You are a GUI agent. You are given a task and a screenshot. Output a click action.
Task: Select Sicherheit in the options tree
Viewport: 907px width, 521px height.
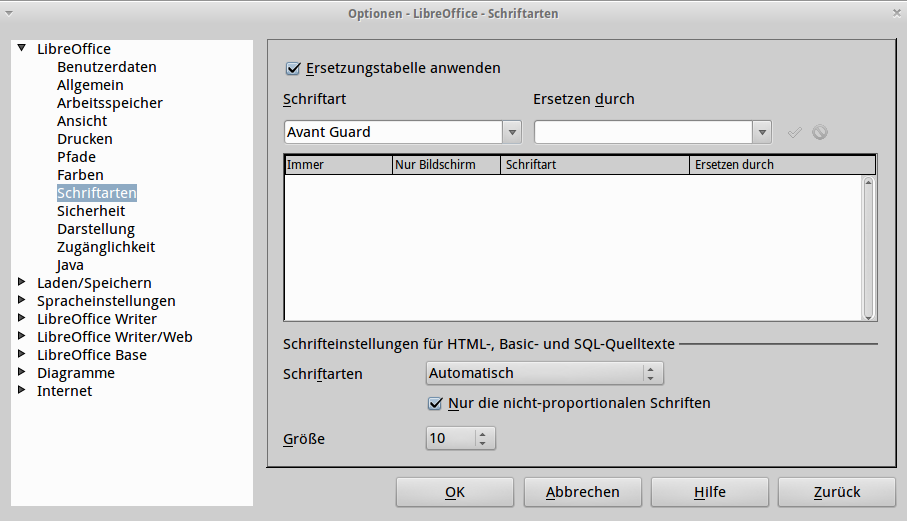(91, 211)
